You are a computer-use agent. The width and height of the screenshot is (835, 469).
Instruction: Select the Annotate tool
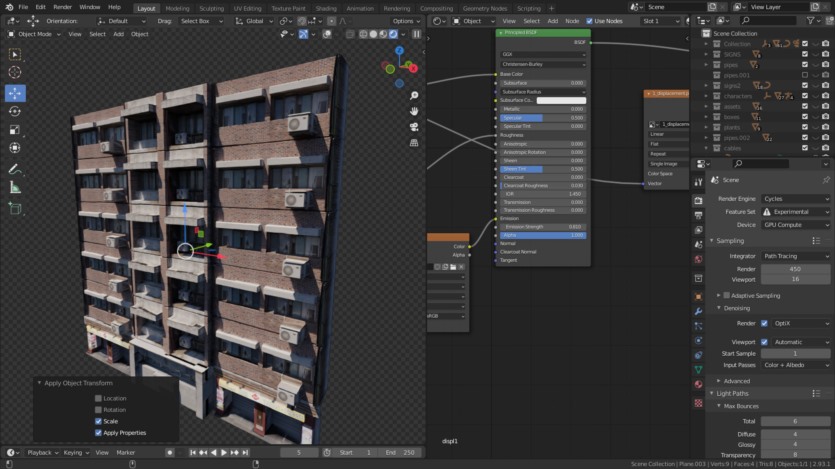click(x=15, y=169)
